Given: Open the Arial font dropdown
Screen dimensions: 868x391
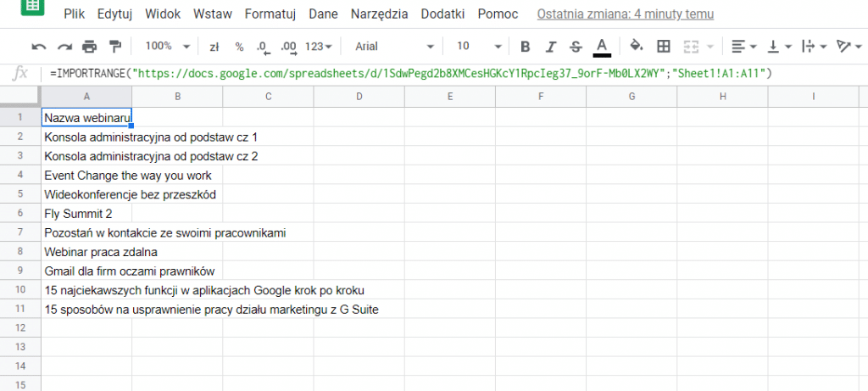Looking at the screenshot, I should coord(393,47).
